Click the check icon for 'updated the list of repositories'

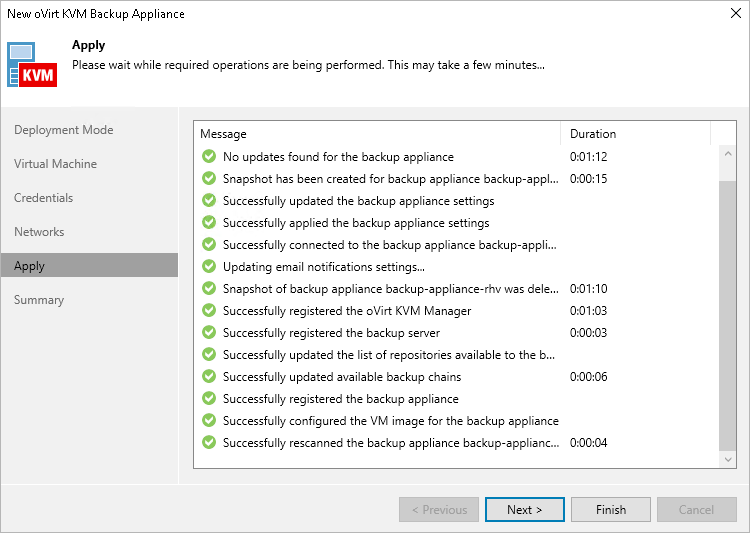[x=209, y=354]
